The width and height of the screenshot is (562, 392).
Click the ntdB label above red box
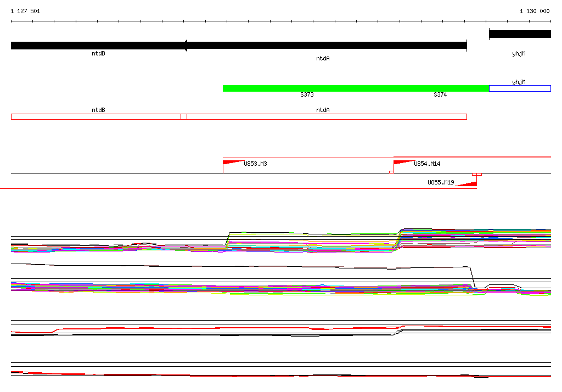point(98,110)
